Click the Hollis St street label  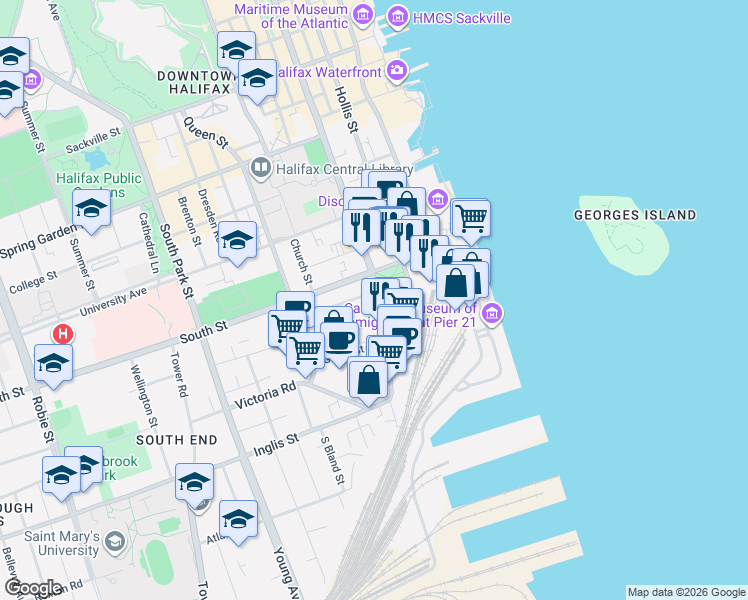(x=346, y=110)
